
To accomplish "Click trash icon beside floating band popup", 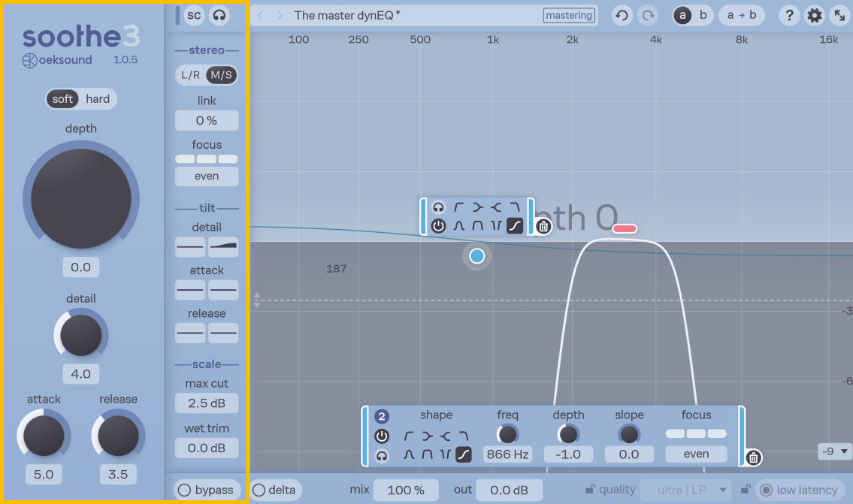I will 543,226.
